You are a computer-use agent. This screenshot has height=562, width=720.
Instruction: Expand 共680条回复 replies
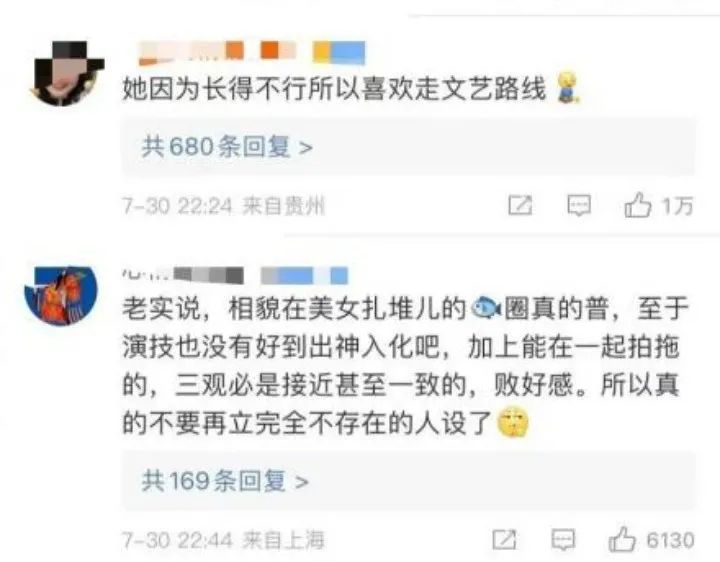(227, 147)
